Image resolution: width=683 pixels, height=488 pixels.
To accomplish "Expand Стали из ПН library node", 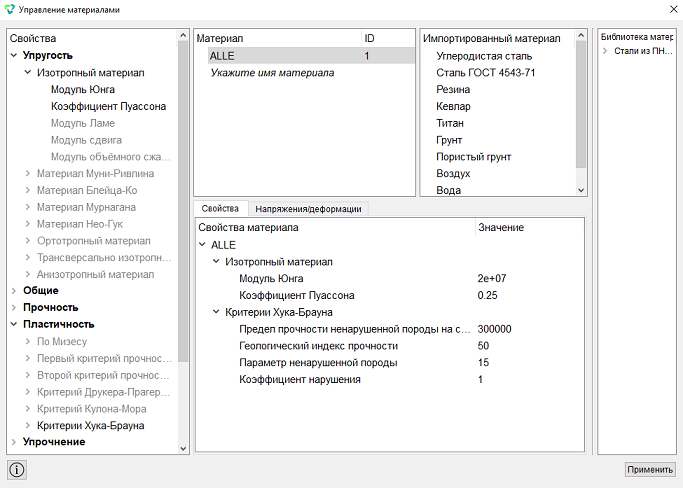I will 605,51.
